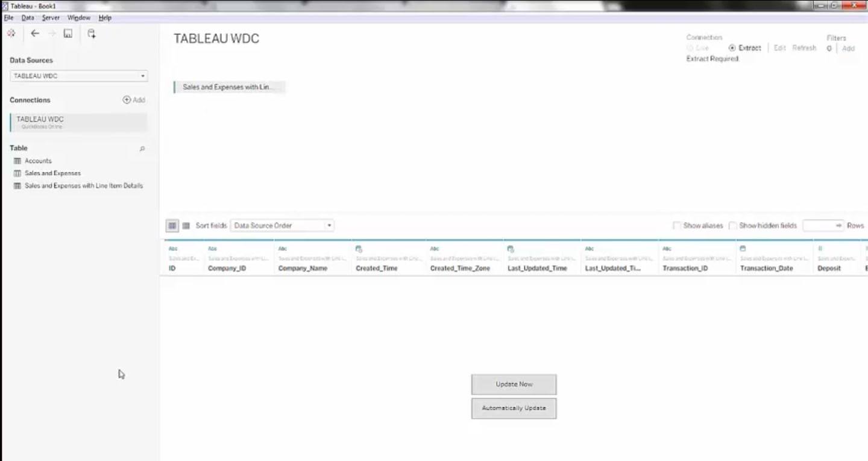Open the Help menu
This screenshot has width=868, height=461.
pyautogui.click(x=105, y=18)
